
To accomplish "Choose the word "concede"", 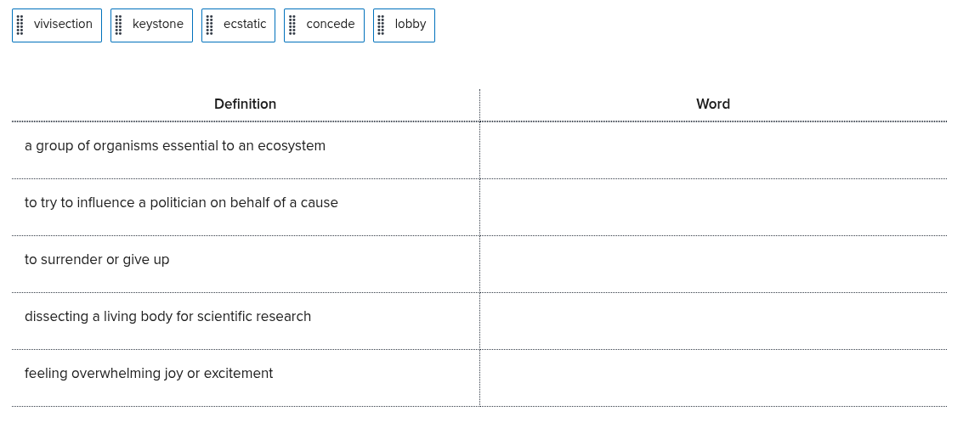I will pos(330,25).
